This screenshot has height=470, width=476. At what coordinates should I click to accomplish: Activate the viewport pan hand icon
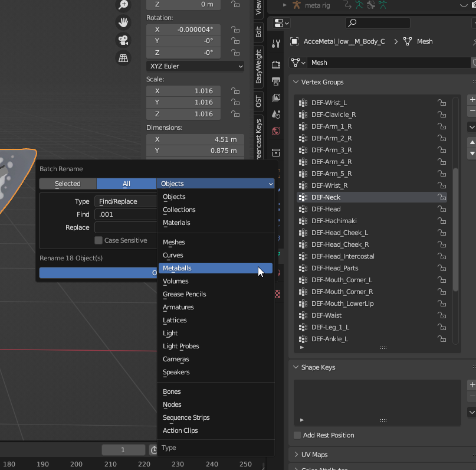(x=123, y=22)
